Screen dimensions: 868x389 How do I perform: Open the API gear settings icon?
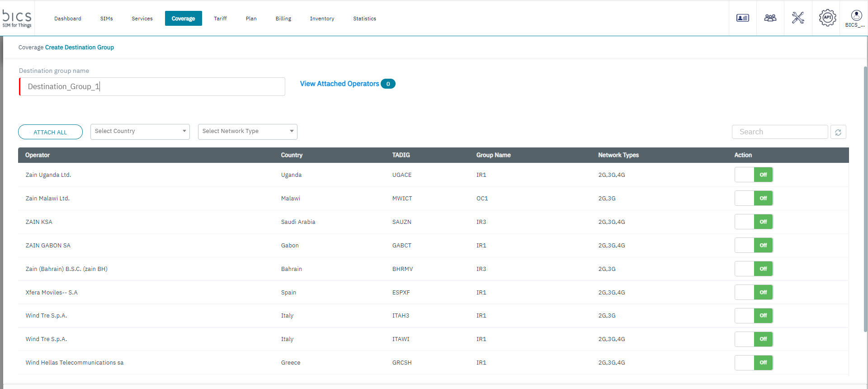pos(827,18)
